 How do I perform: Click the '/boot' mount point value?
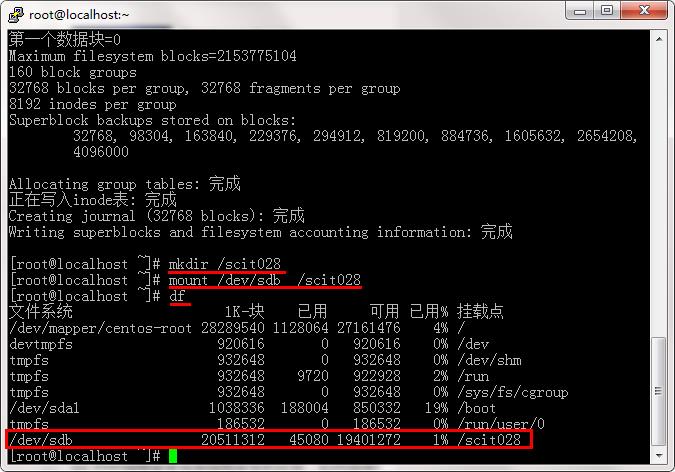click(477, 408)
